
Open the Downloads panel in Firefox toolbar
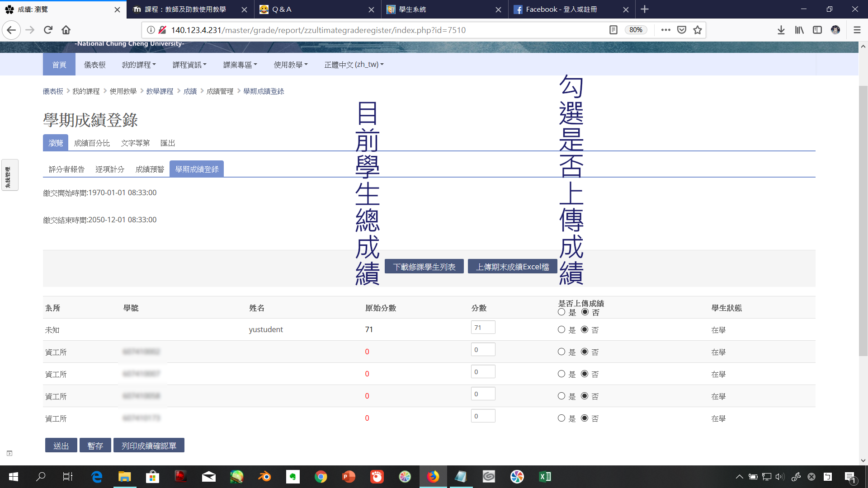pyautogui.click(x=781, y=30)
